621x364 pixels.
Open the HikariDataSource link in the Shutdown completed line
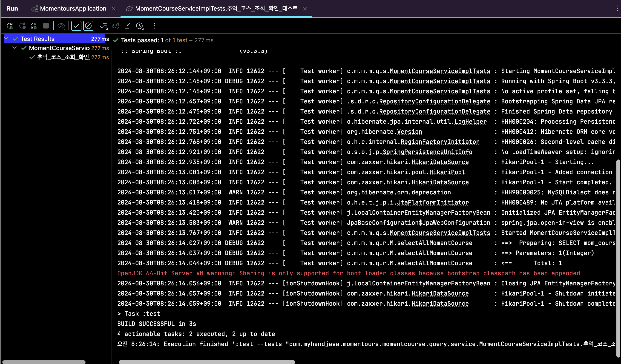[x=440, y=304]
